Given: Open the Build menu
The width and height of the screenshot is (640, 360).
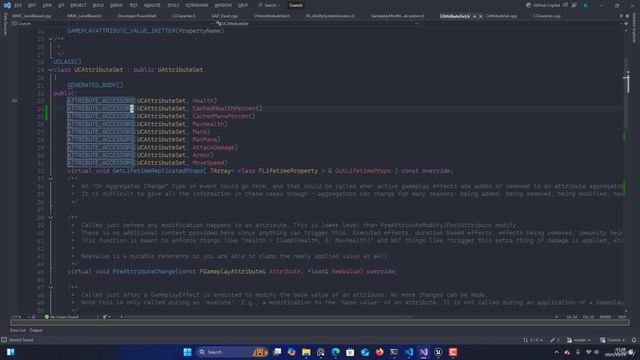Looking at the screenshot, I should click(x=98, y=5).
